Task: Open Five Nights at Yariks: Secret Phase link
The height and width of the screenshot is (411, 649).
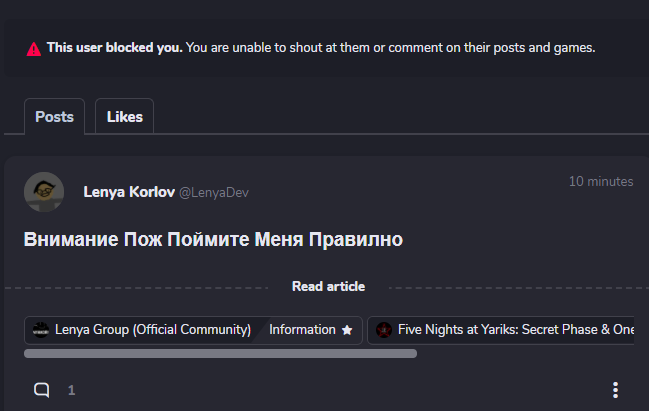Action: tap(515, 330)
